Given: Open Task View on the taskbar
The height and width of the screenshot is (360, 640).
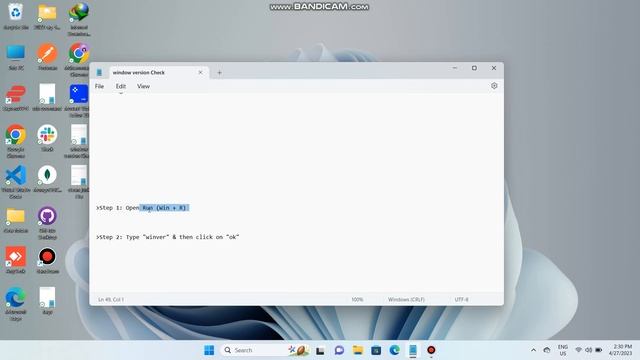Looking at the screenshot, I should coord(320,350).
